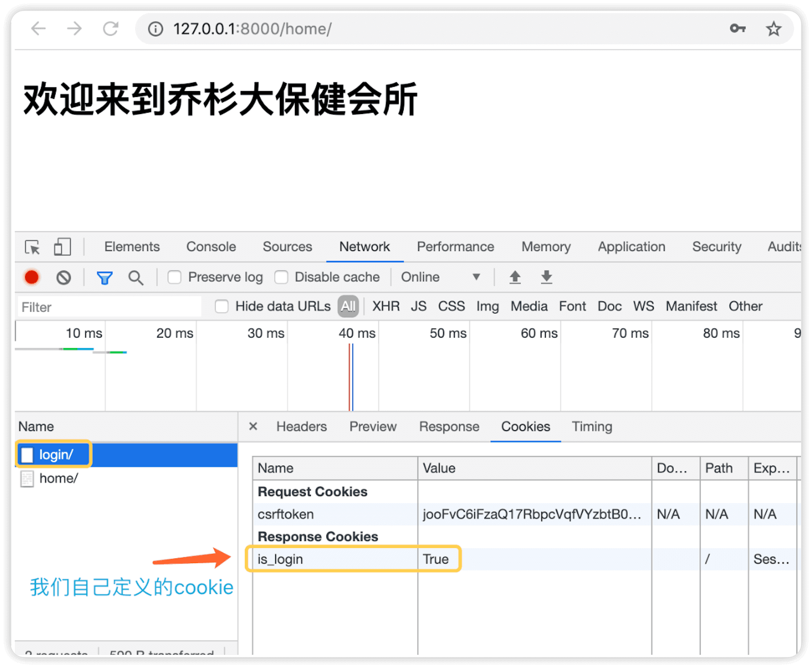Activate the inspect element picker icon
This screenshot has width=812, height=668.
point(32,247)
